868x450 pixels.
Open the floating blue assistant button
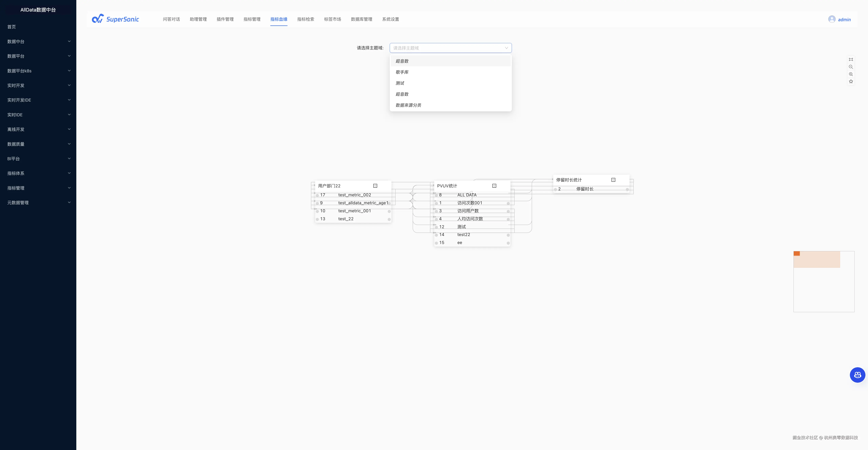(857, 375)
